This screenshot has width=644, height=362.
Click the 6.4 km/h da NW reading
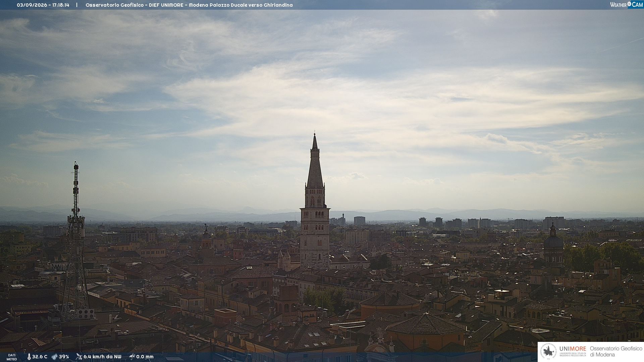pyautogui.click(x=102, y=357)
